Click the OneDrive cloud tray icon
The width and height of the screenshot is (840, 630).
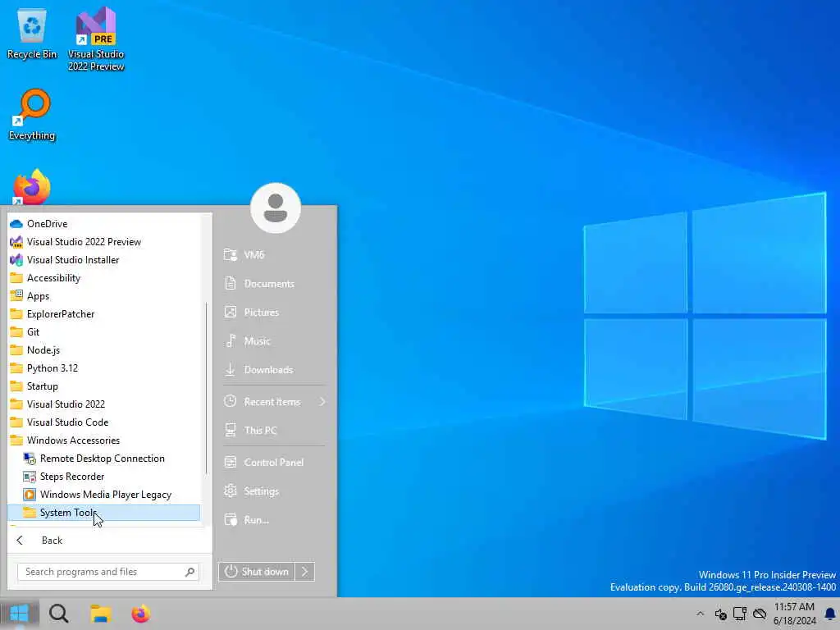760,614
